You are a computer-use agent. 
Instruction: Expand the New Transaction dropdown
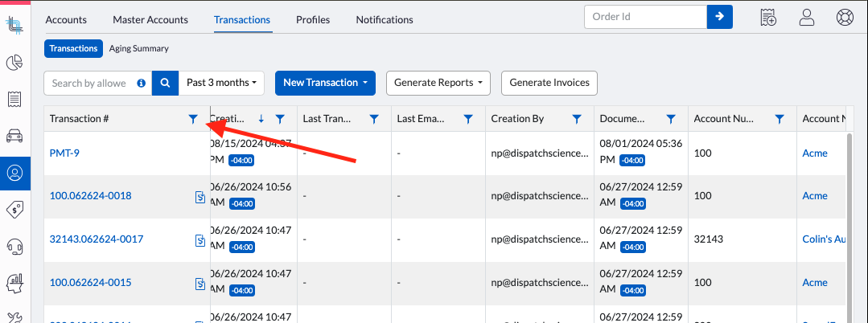[326, 83]
